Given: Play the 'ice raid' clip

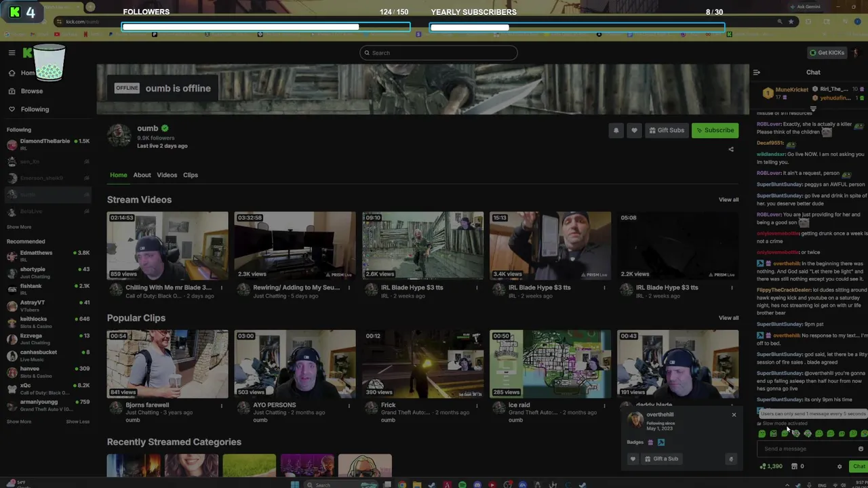Looking at the screenshot, I should point(550,364).
